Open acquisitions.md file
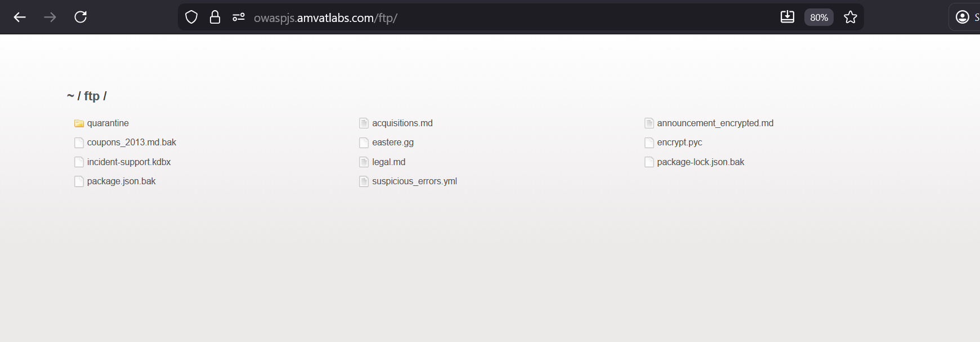Screen dimensions: 980x342 402,123
